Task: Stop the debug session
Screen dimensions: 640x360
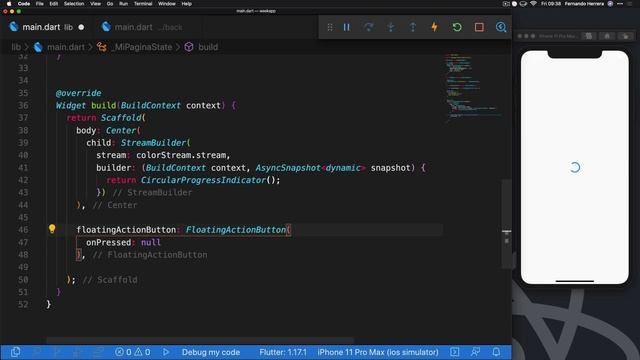Action: click(479, 27)
